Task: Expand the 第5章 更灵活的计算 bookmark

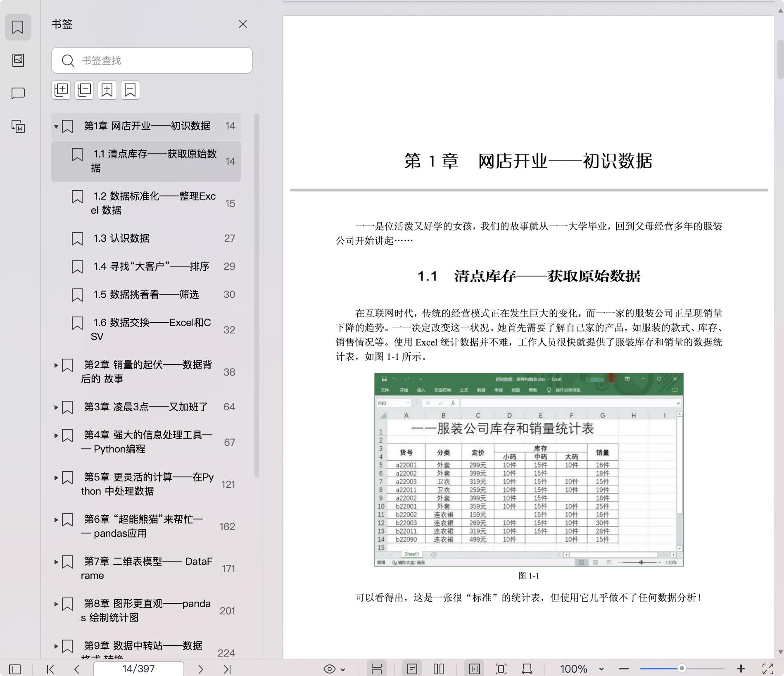Action: 56,477
